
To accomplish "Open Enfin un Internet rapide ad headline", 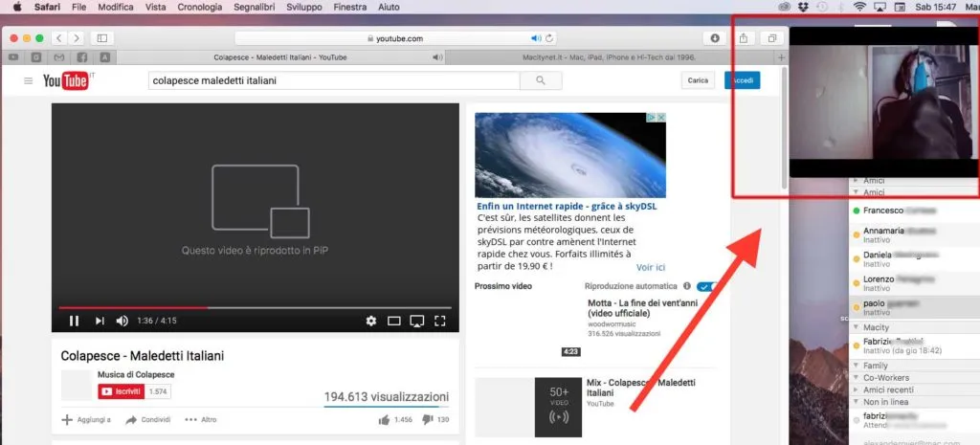I will pos(567,207).
